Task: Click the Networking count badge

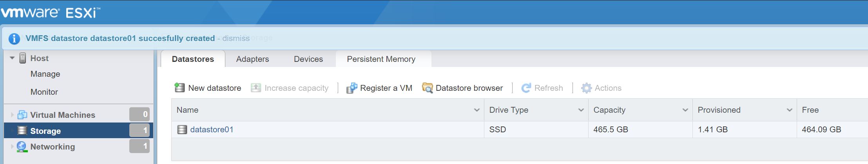Action: pyautogui.click(x=140, y=146)
